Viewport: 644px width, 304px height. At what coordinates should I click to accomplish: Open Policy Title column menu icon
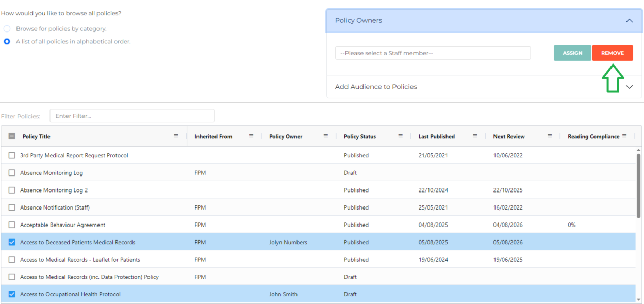tap(176, 136)
